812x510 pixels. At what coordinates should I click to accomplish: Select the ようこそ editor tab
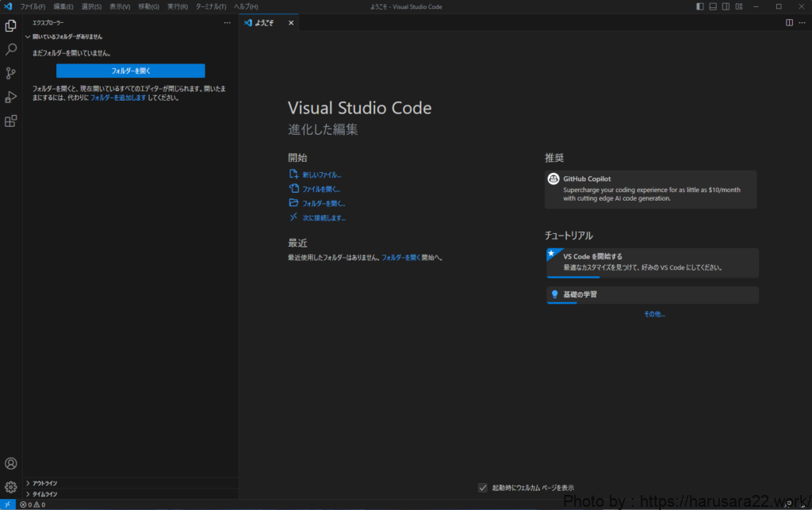(264, 23)
